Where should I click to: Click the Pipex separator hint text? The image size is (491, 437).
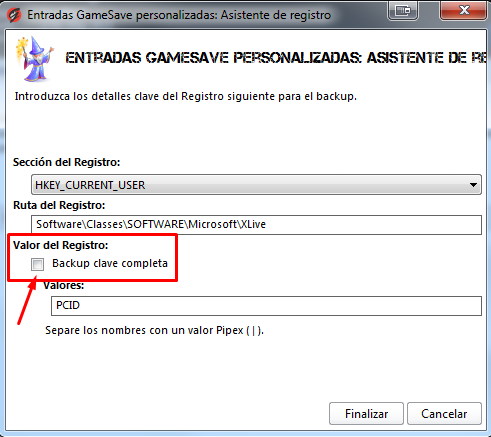pyautogui.click(x=154, y=330)
